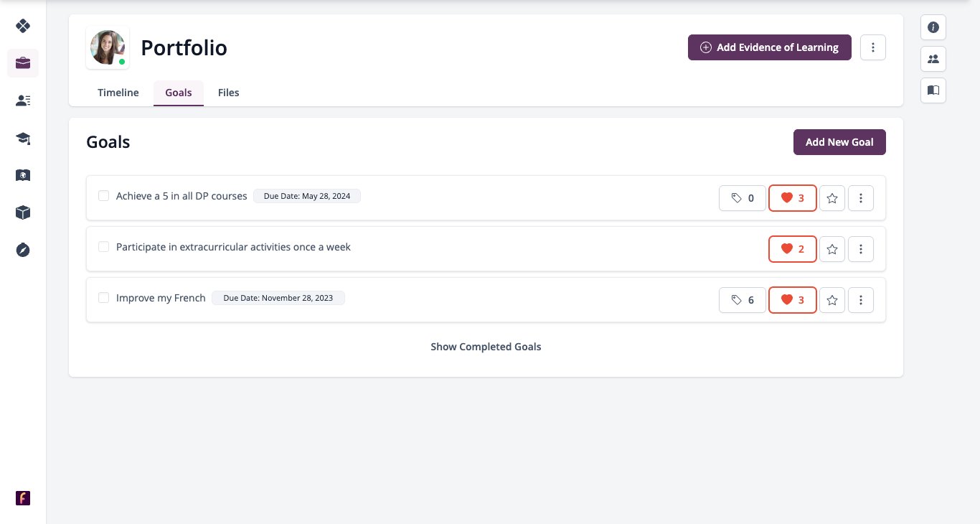Open the Portfolio briefcase icon in sidebar
The image size is (980, 524).
click(x=23, y=63)
